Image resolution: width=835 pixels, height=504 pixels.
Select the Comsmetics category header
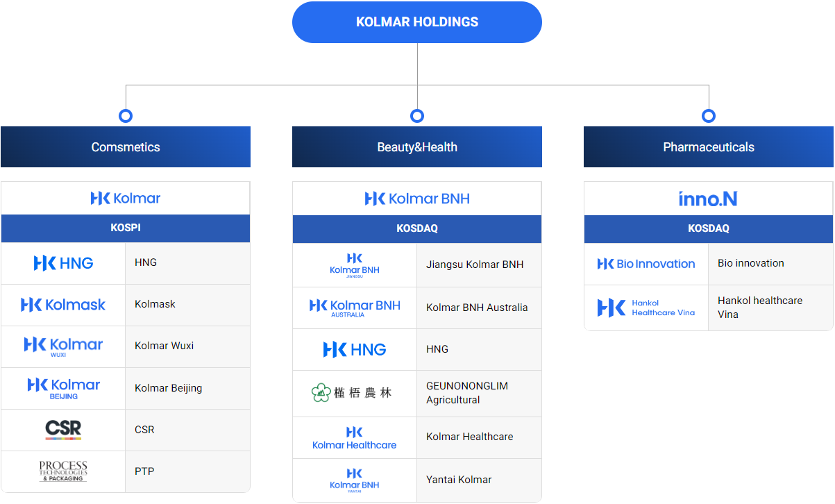pos(126,147)
